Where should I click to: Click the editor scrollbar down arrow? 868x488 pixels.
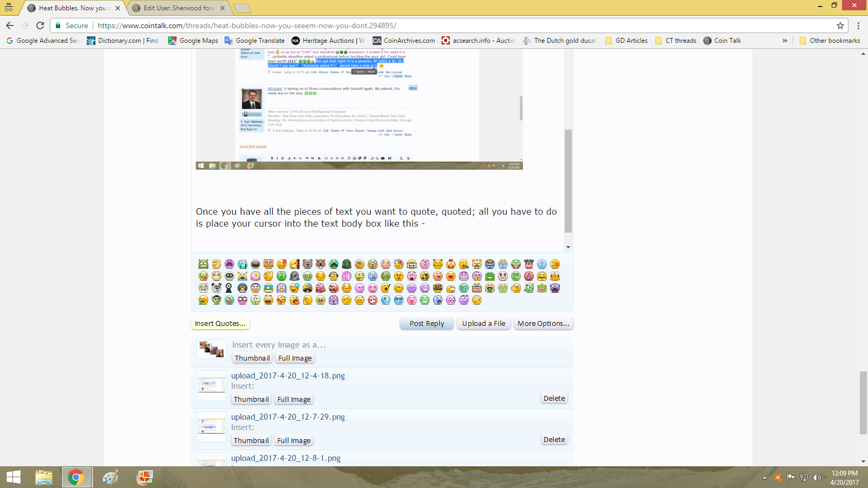click(x=568, y=247)
